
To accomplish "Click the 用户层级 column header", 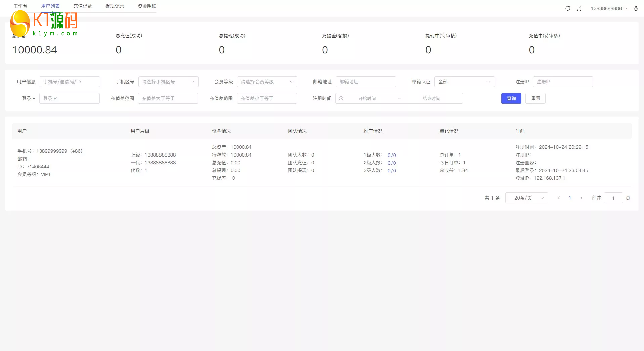I will 140,131.
